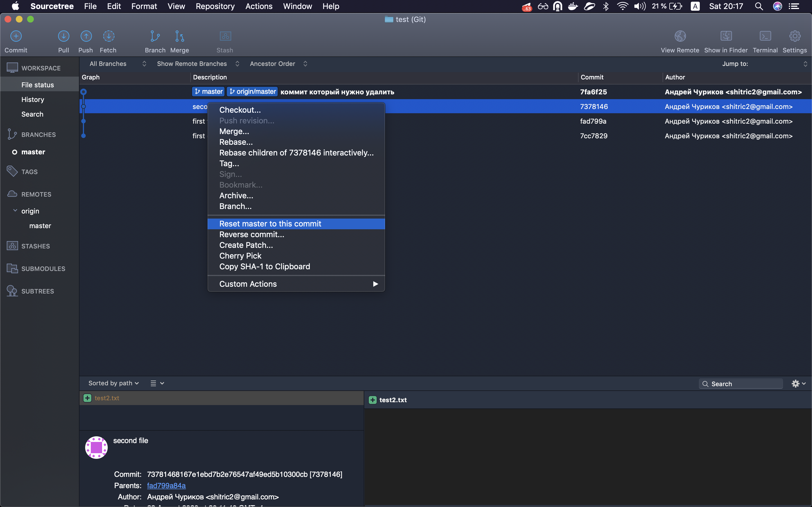Open the Settings gear in toolbar
The image size is (812, 507).
click(795, 36)
